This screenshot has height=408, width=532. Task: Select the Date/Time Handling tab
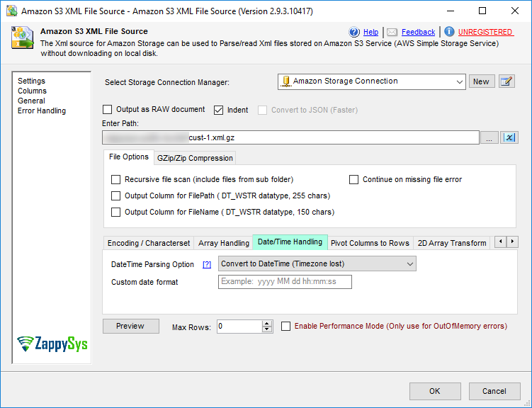coord(290,242)
